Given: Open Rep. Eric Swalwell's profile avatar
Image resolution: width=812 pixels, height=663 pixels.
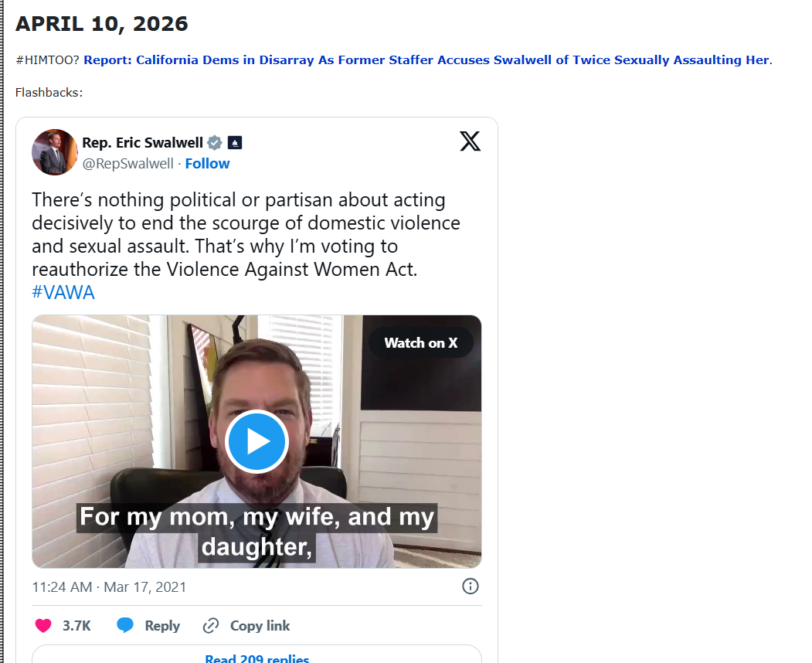Looking at the screenshot, I should click(x=55, y=152).
